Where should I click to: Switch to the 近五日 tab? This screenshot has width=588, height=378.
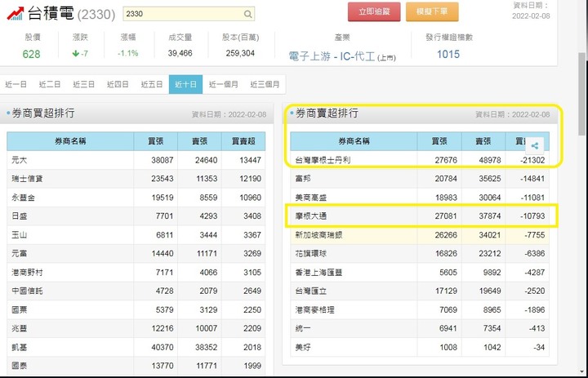click(152, 84)
